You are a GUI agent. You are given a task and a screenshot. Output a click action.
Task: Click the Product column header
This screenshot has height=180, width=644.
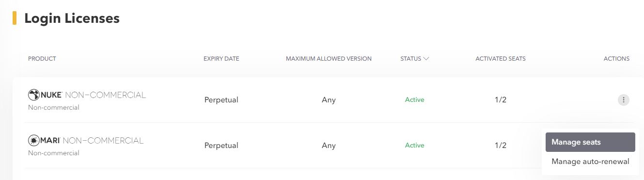pyautogui.click(x=42, y=59)
